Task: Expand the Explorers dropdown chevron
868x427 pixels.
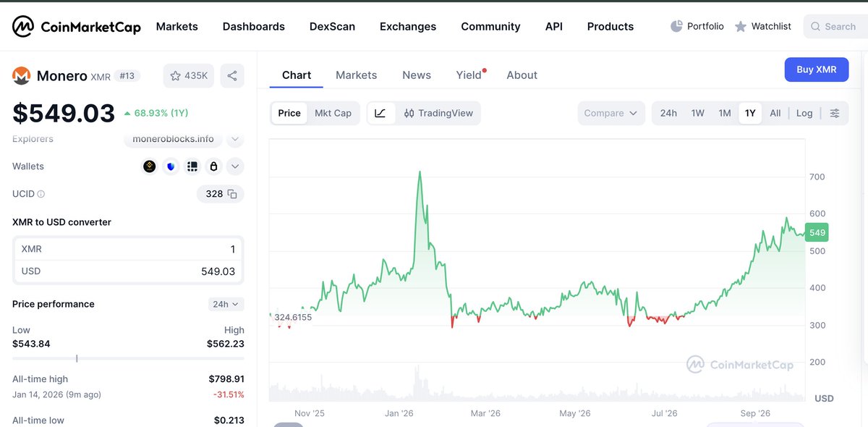Action: (x=235, y=138)
